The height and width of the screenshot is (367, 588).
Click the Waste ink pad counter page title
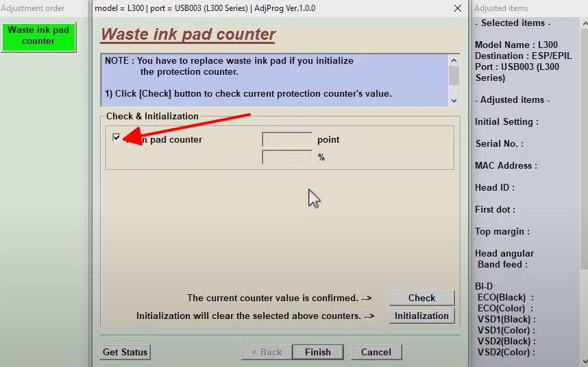(x=188, y=34)
